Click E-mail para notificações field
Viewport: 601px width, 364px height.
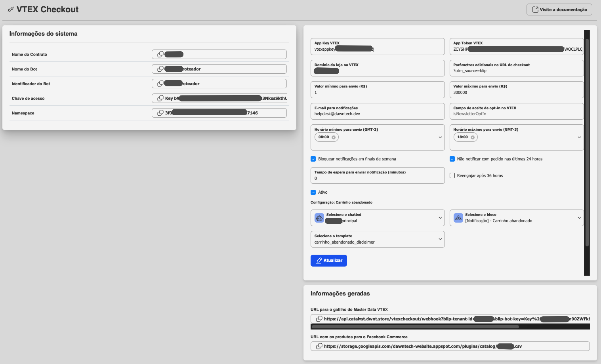(x=378, y=111)
